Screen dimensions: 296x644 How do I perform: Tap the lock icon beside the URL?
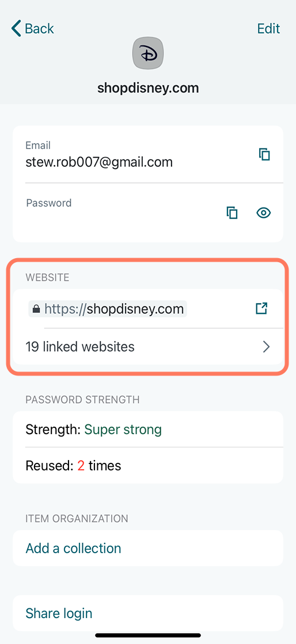36,309
